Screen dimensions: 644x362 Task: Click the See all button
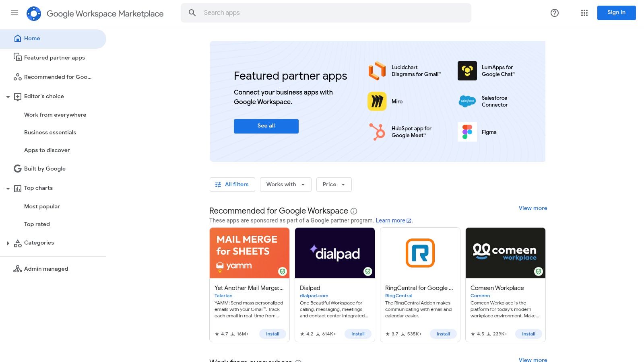point(266,126)
